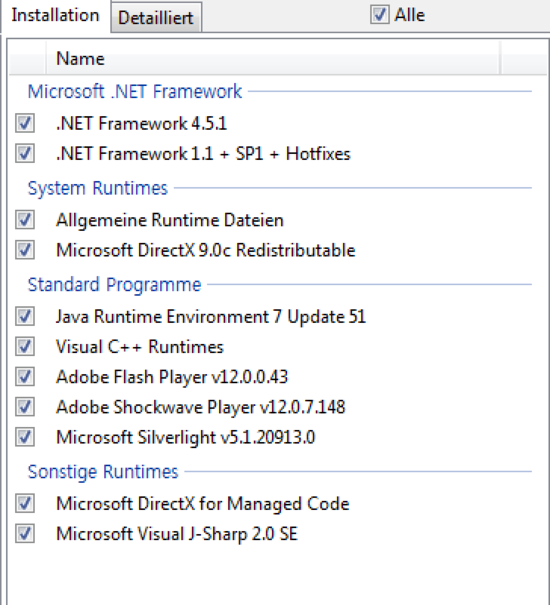The image size is (550, 605).
Task: Select 'Microsoft DirectX 9.0c Redistributable' row text
Action: [x=206, y=250]
